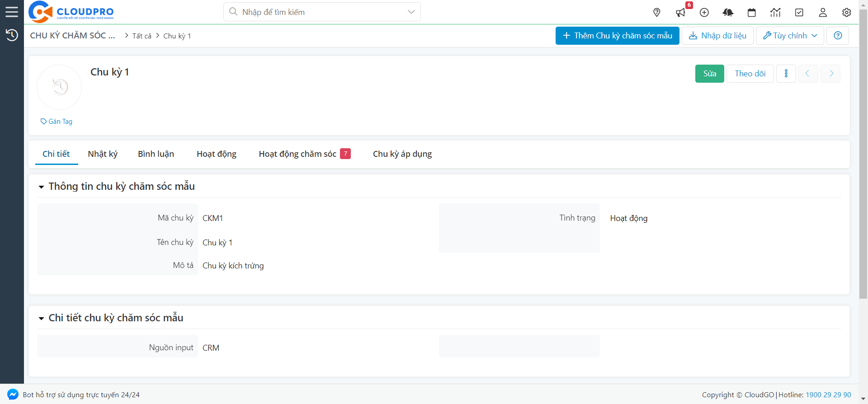Open the reports chart icon
868x404 pixels.
[775, 12]
